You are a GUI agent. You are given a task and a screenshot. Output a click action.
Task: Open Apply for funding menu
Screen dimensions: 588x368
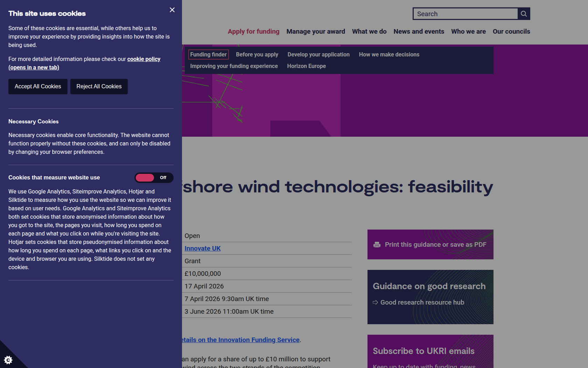click(x=253, y=32)
